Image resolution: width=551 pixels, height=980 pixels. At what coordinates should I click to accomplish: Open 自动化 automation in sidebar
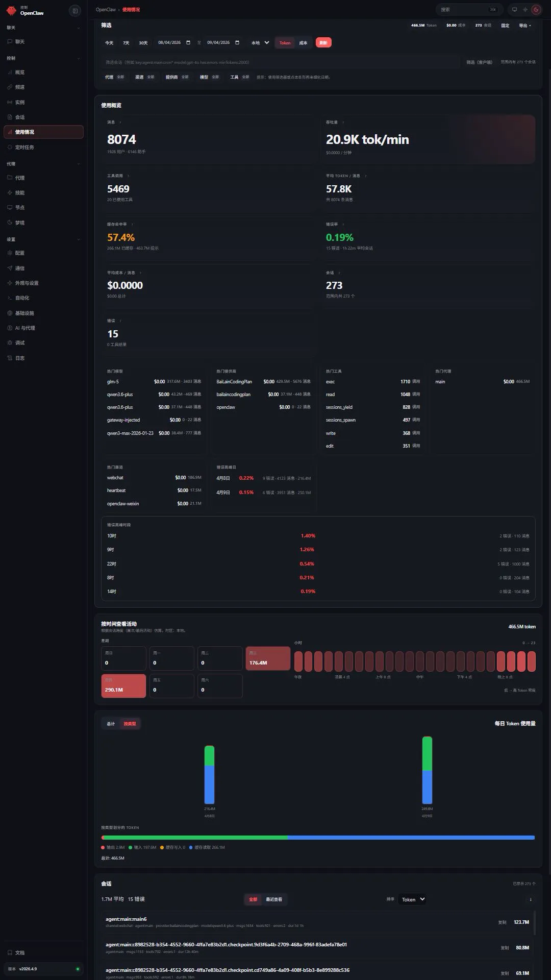pos(43,298)
